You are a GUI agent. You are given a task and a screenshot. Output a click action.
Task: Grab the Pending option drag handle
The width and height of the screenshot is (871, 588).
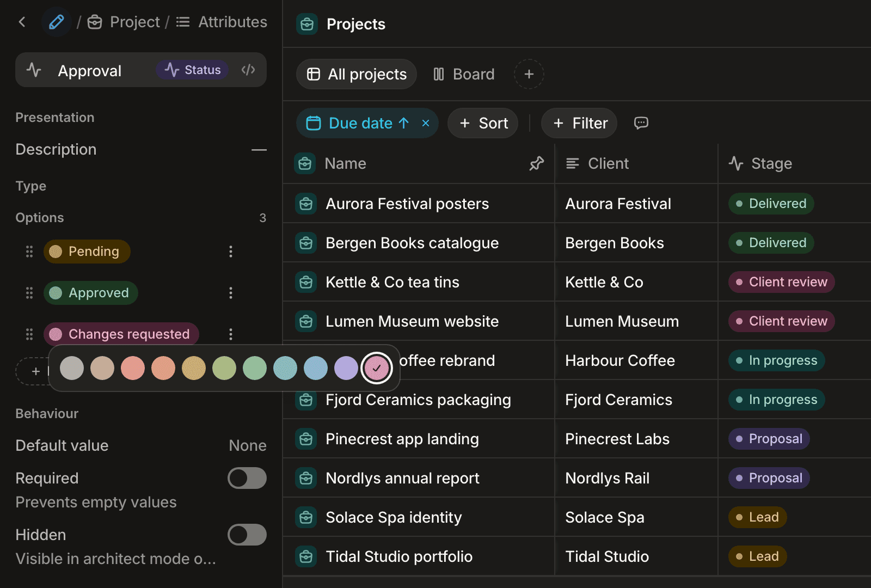[29, 252]
